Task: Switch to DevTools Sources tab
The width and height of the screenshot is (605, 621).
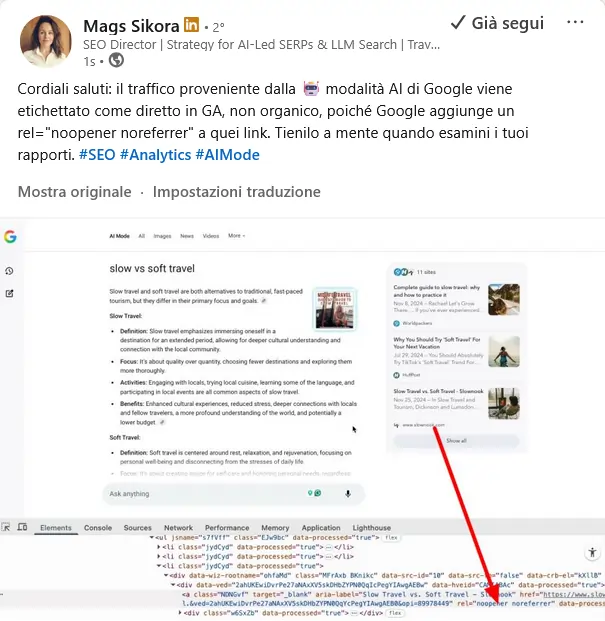Action: (x=137, y=528)
